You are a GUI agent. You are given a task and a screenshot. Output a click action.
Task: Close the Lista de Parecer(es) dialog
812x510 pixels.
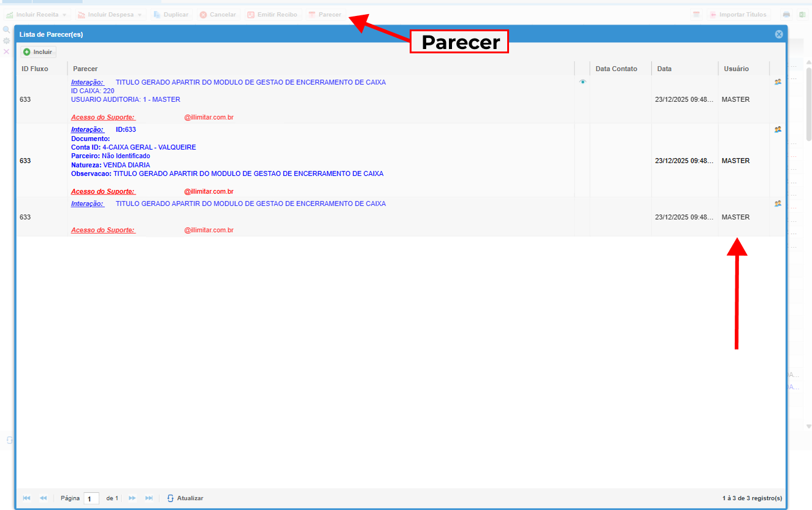779,34
